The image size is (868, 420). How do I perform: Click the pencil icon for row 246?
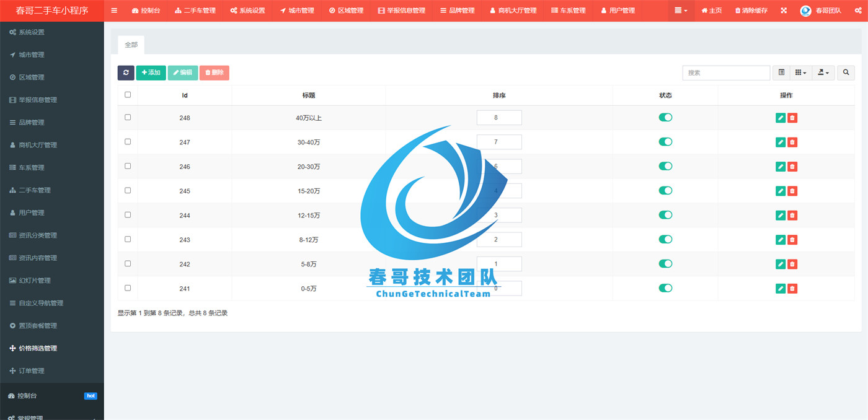pos(781,167)
